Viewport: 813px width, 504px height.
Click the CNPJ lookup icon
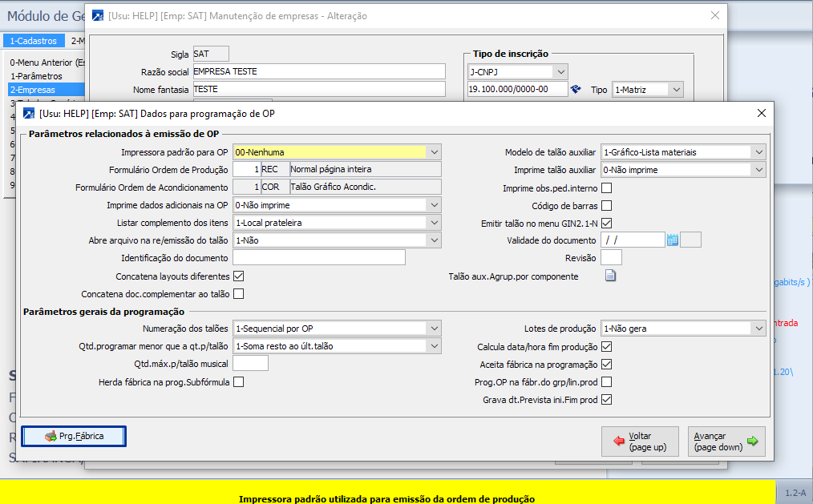[x=576, y=90]
